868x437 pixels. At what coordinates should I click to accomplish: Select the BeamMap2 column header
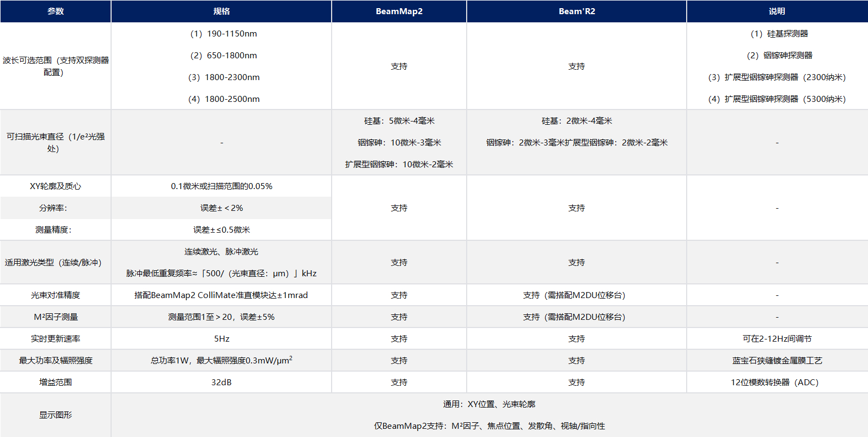point(399,11)
